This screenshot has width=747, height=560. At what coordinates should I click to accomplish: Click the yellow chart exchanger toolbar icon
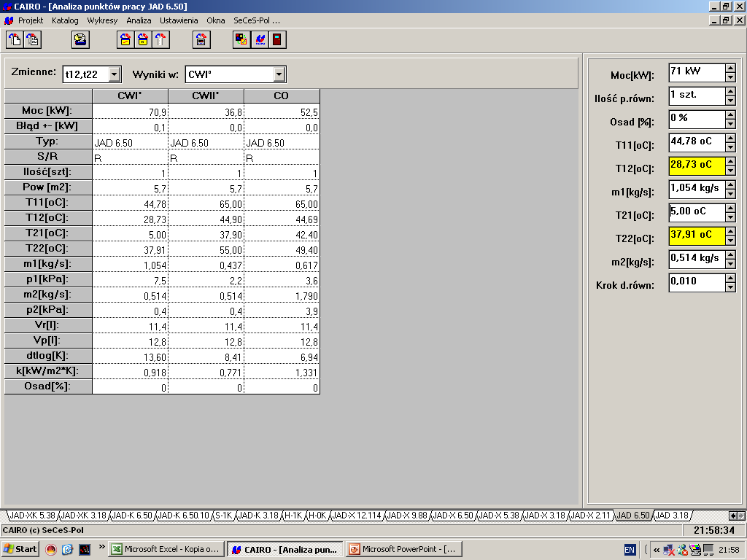(125, 39)
